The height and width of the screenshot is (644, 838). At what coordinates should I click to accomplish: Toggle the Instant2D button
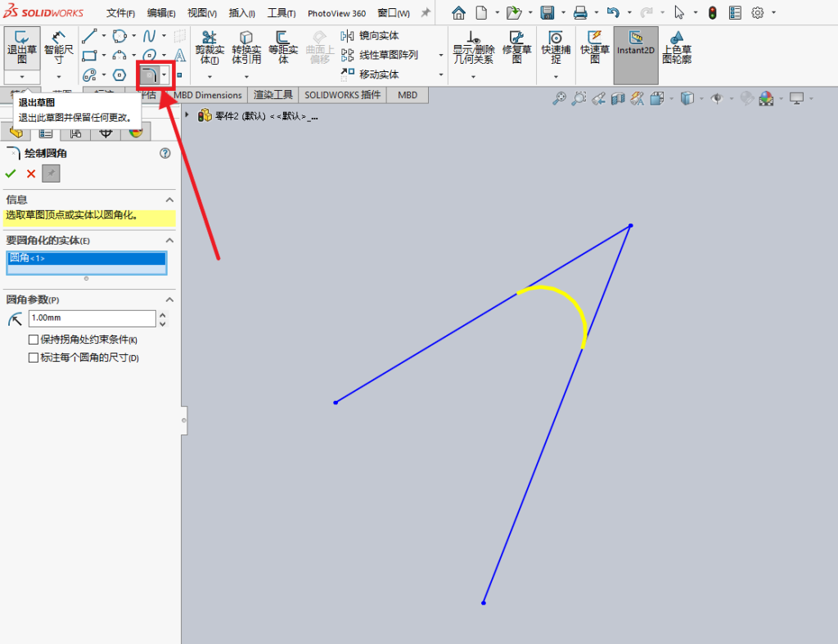635,55
